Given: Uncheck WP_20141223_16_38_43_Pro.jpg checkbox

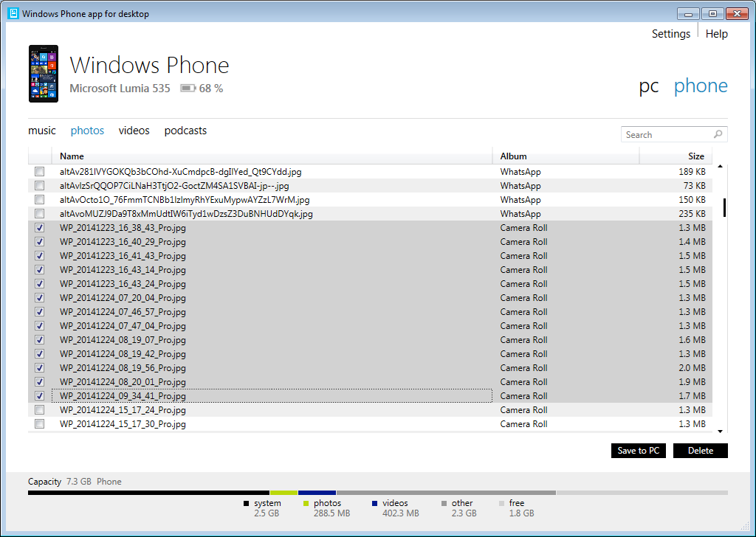Looking at the screenshot, I should 40,228.
